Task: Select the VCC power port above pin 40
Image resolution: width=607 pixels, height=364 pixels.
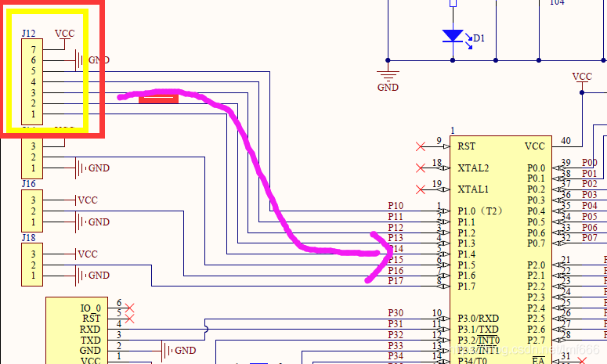Action: pos(582,77)
